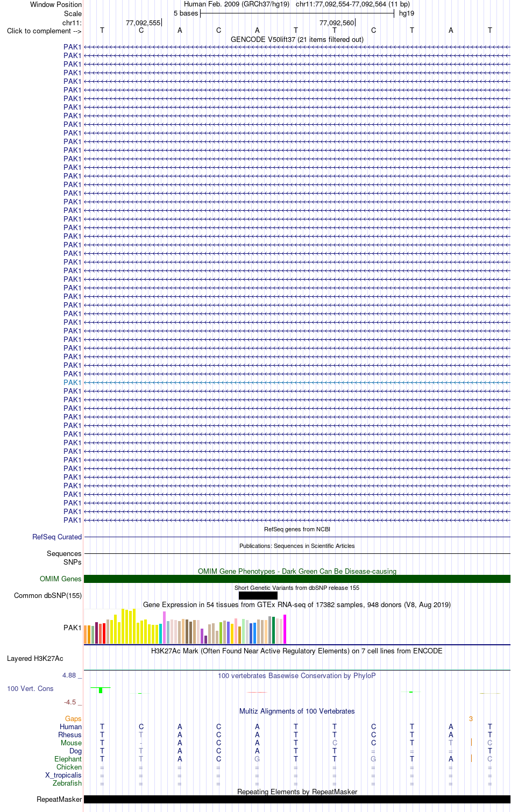Image resolution: width=511 pixels, height=812 pixels.
Task: Select the 77,092,560 position marker
Action: tap(337, 23)
